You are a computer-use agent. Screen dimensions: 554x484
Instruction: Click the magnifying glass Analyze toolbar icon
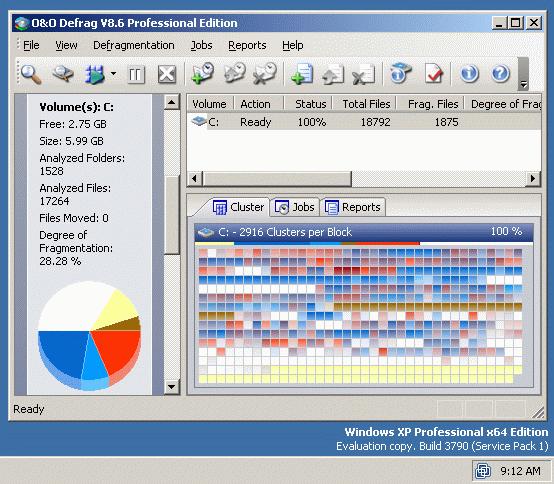point(31,74)
